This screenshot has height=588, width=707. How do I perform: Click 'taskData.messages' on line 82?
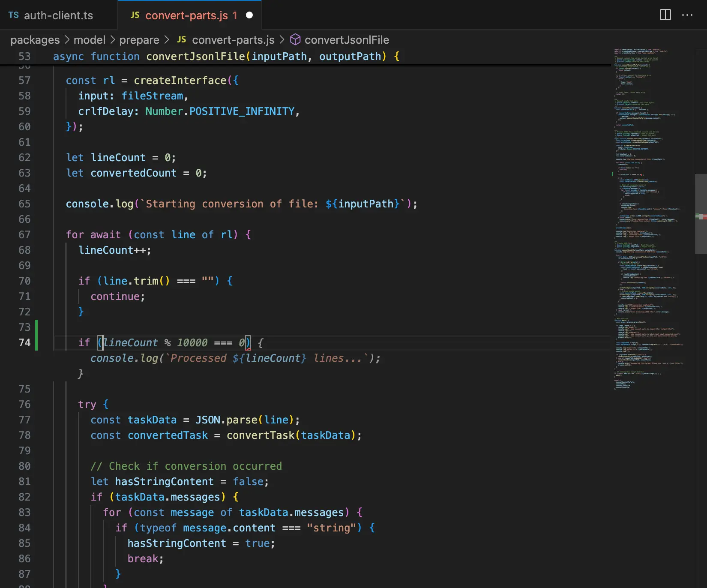coord(168,497)
